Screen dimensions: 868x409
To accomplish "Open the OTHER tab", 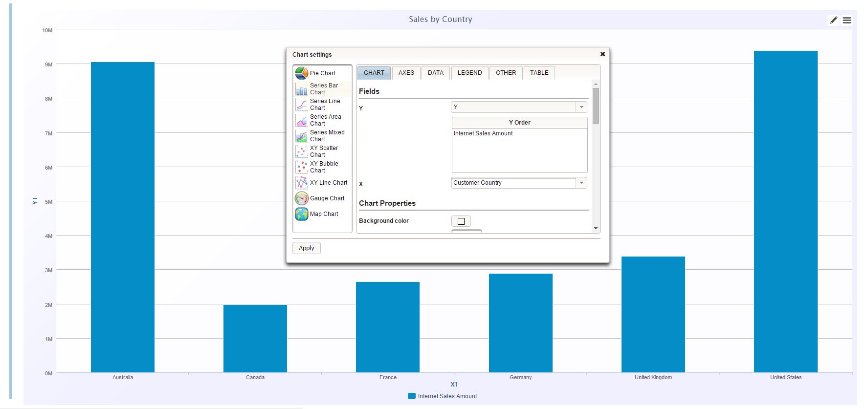I will (506, 73).
